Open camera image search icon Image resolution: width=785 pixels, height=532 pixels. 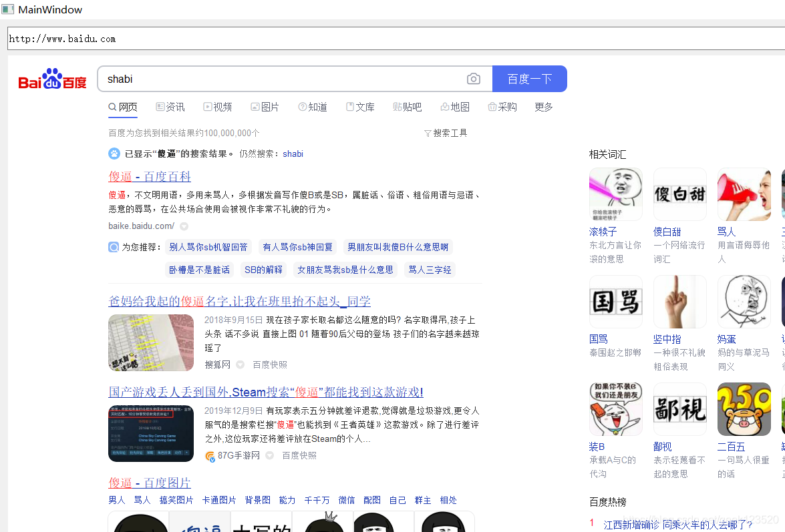474,79
